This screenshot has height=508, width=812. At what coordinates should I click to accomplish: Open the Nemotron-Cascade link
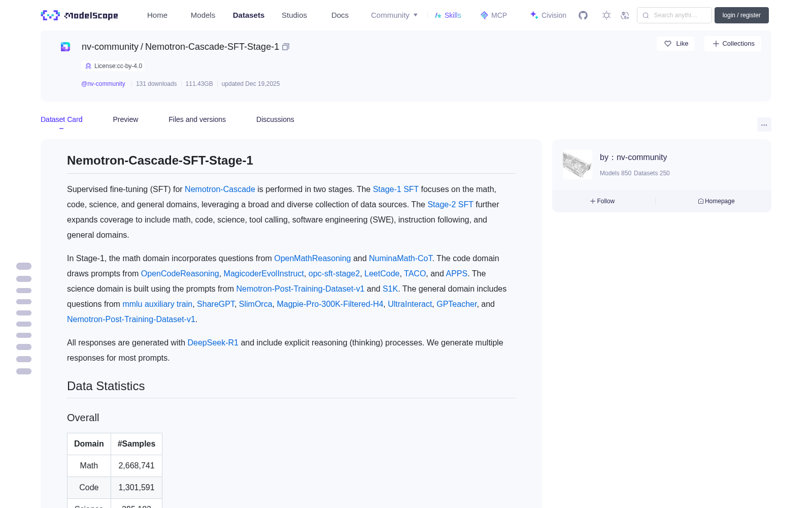click(x=220, y=189)
